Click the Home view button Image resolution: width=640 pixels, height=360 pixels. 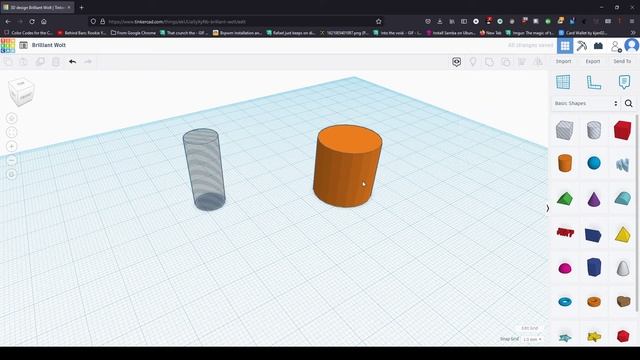click(x=11, y=118)
